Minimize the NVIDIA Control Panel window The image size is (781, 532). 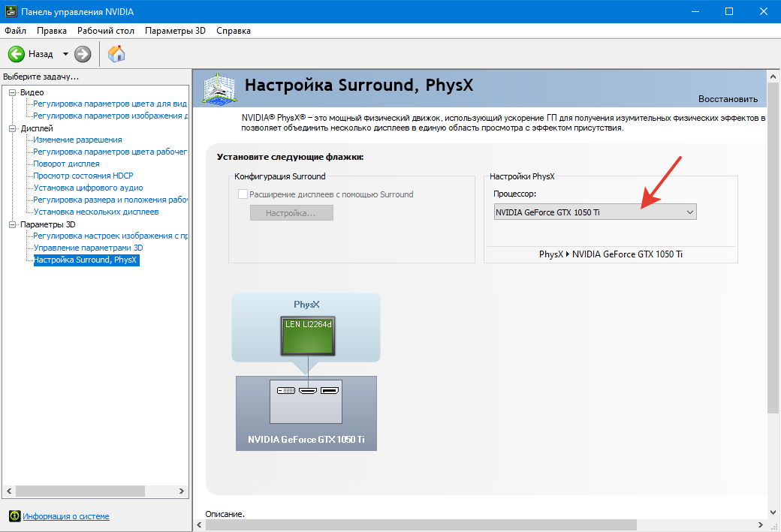[695, 11]
